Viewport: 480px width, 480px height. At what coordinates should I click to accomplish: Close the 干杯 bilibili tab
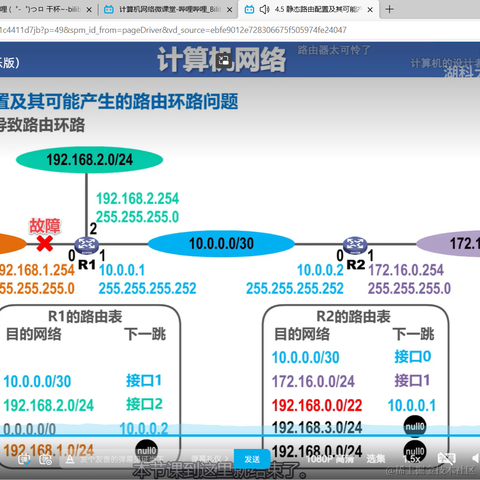89,10
